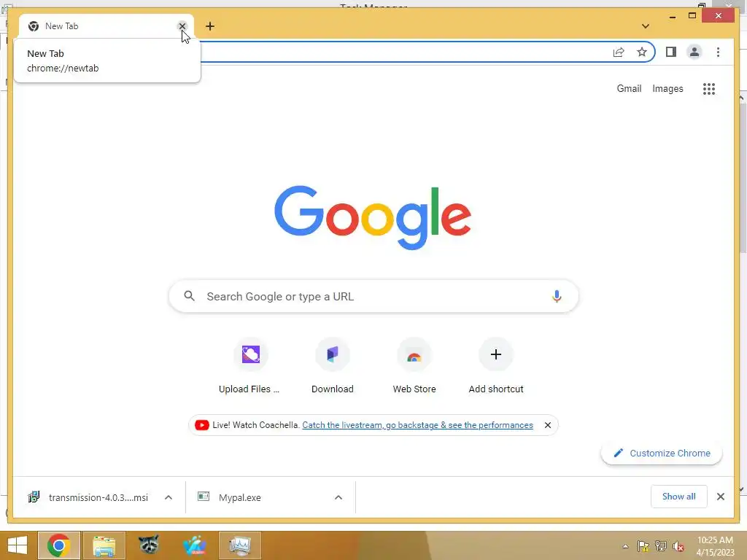Open Gmail link
This screenshot has width=747, height=560.
click(629, 88)
